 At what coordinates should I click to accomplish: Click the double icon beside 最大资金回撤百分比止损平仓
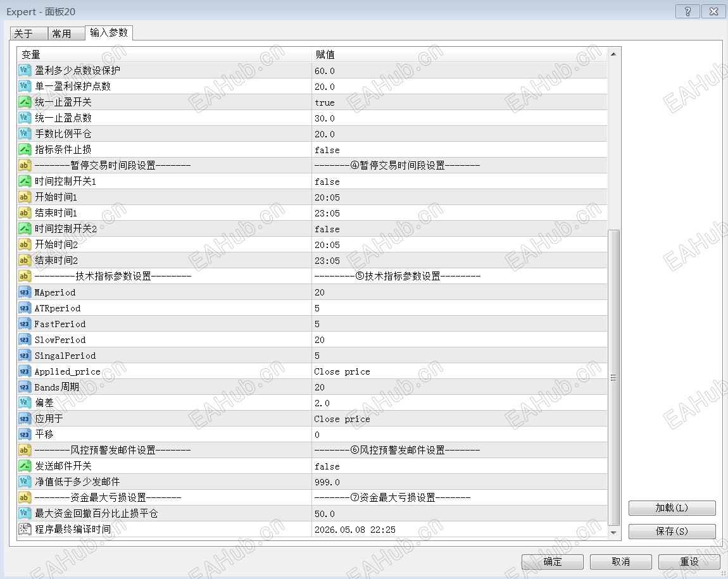coord(24,514)
